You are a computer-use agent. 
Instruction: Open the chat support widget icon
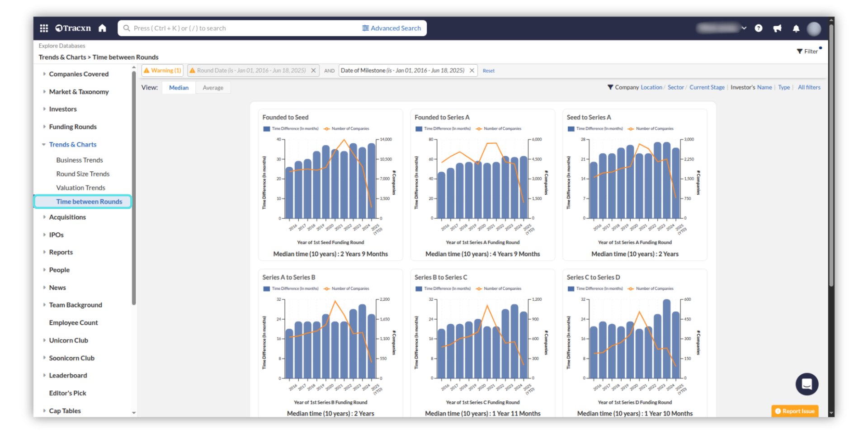(x=807, y=384)
